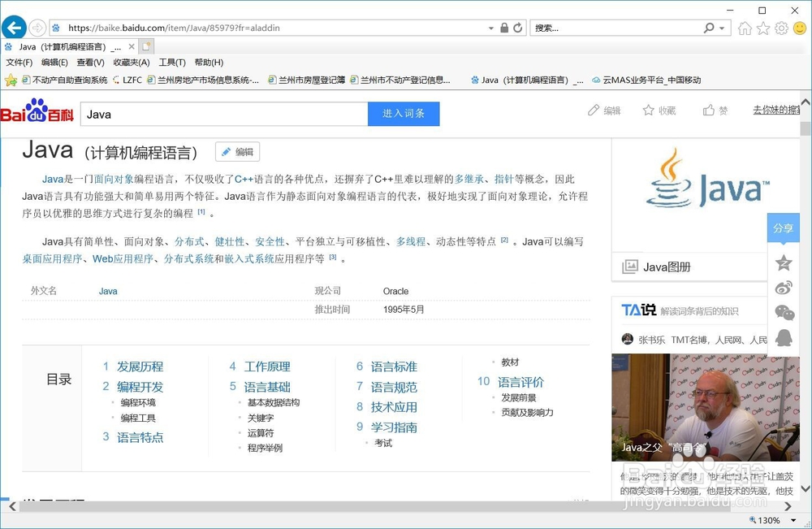Open the 工具(T) menu

point(172,63)
